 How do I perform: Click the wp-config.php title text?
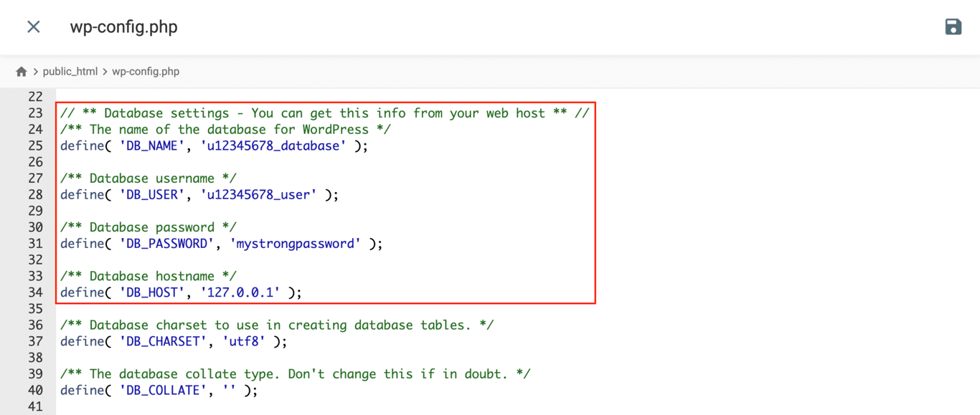(123, 27)
